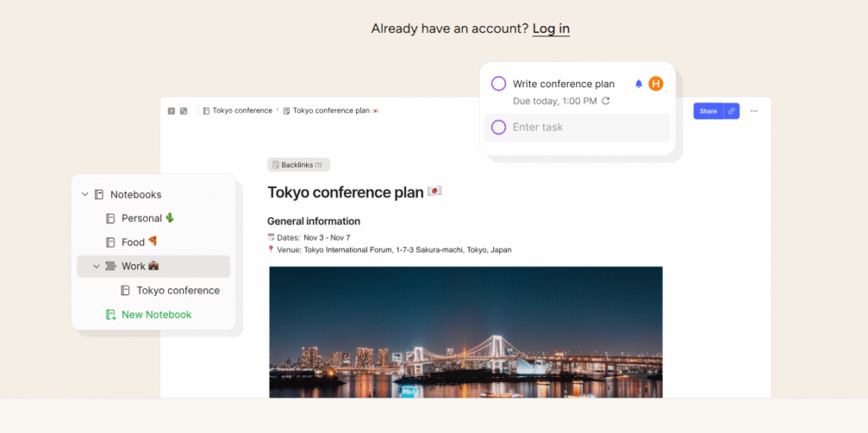Viewport: 868px width, 433px height.
Task: Select the Personal notebook
Action: [142, 219]
